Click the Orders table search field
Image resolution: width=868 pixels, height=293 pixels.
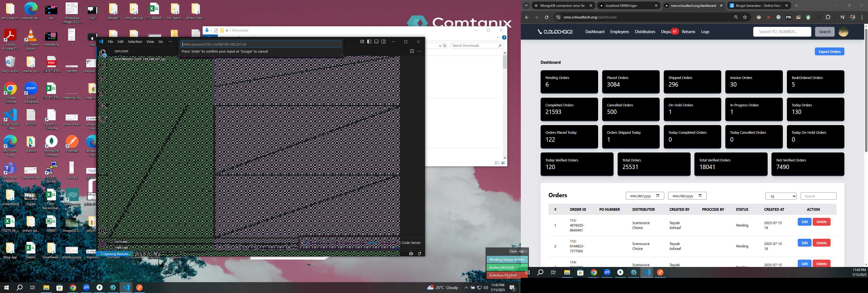[818, 196]
